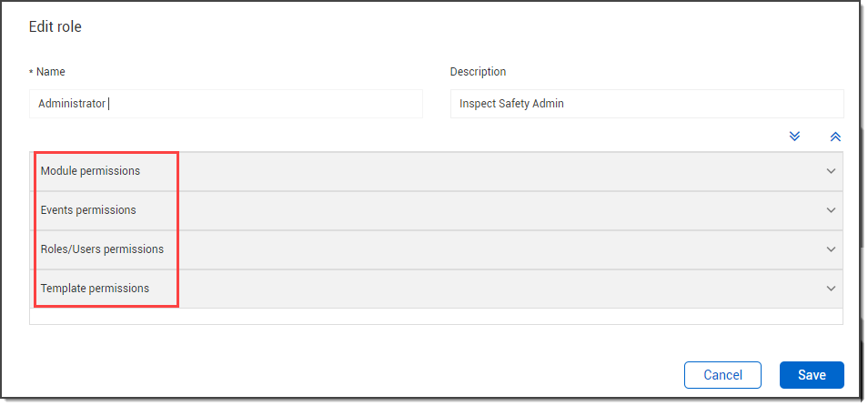Click the Roles/Users permissions section label

pos(102,249)
